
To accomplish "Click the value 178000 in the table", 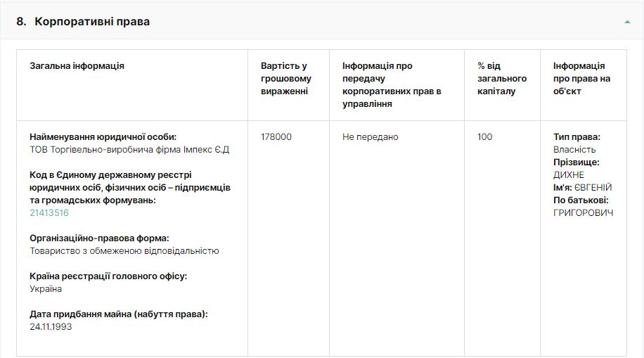I will click(x=276, y=137).
